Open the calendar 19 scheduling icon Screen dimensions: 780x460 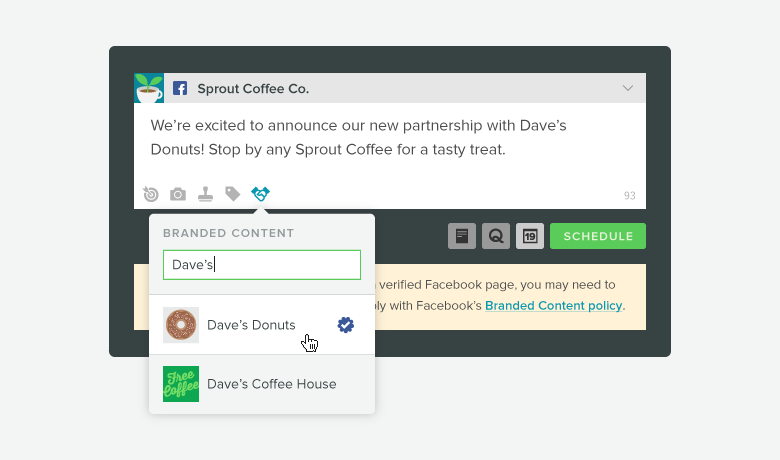coord(530,236)
